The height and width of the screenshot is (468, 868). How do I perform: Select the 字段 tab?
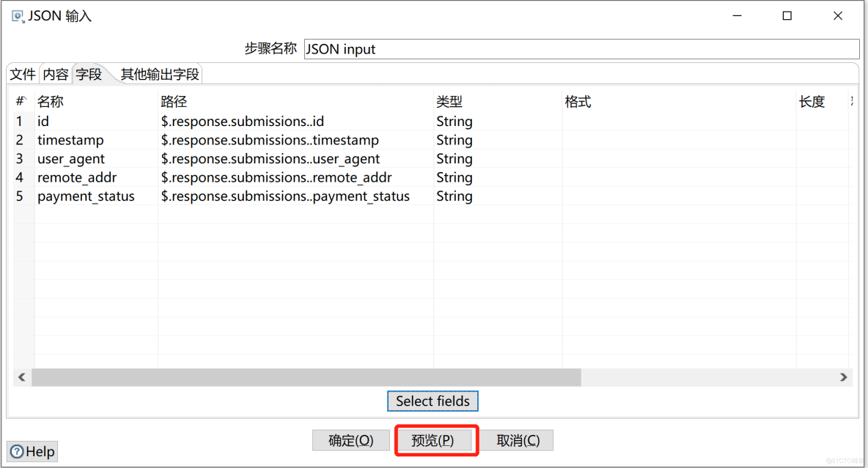89,74
